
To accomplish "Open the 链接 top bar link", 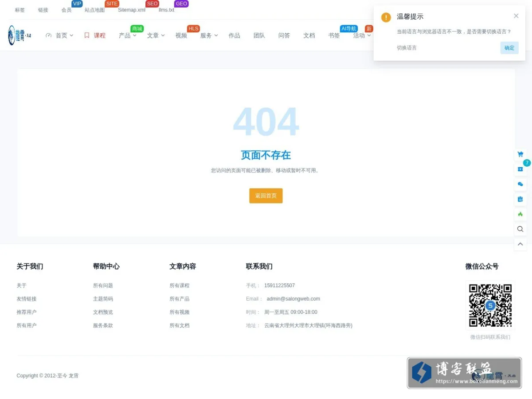I will pyautogui.click(x=43, y=10).
